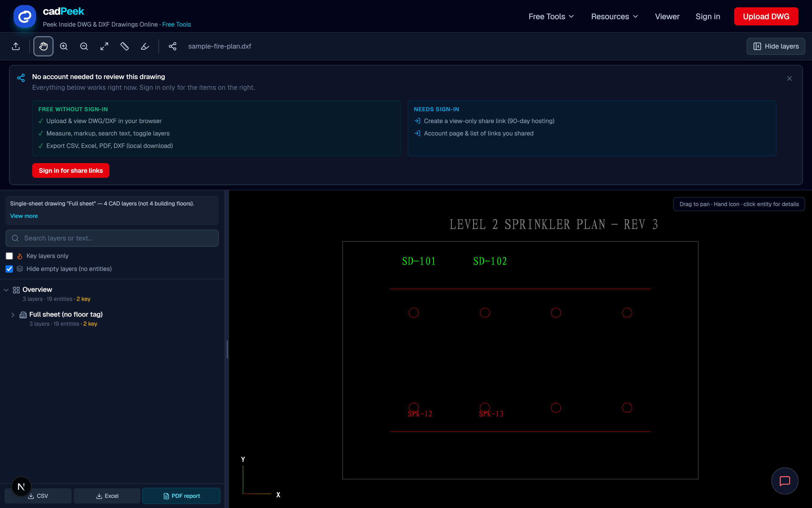
Task: Collapse the Overview section chevron
Action: 6,290
